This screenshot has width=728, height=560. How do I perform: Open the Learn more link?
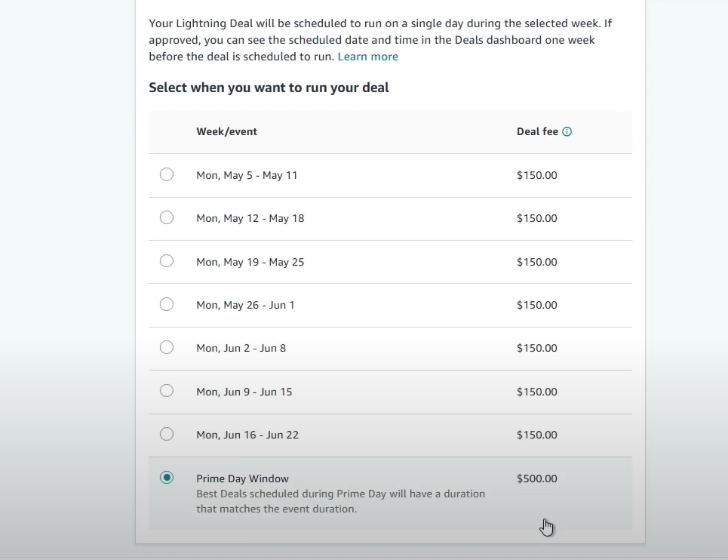click(x=367, y=57)
